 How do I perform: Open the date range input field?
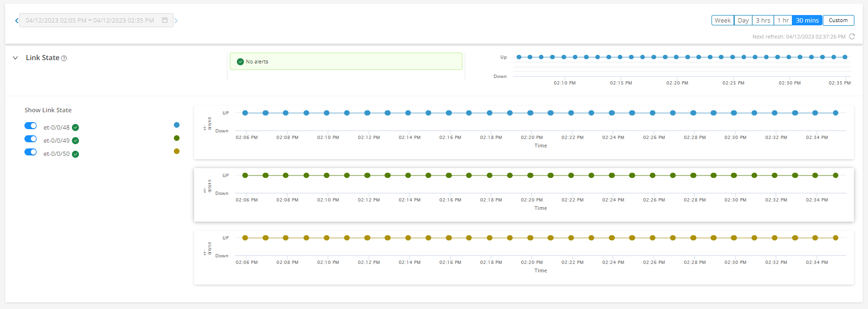pos(90,20)
